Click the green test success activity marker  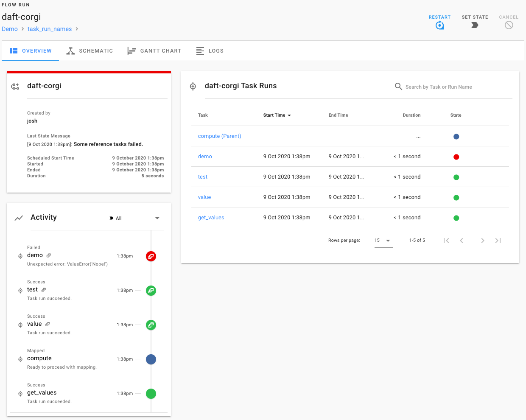point(151,291)
